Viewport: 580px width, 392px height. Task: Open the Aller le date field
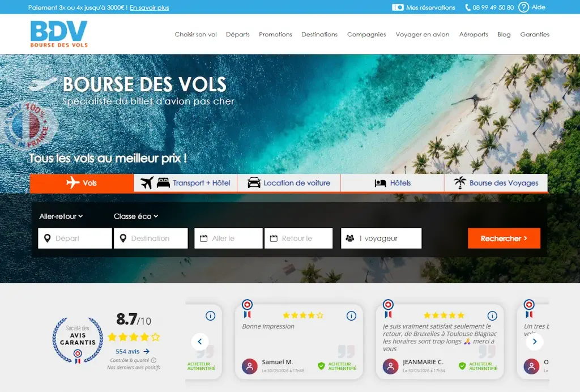point(229,238)
